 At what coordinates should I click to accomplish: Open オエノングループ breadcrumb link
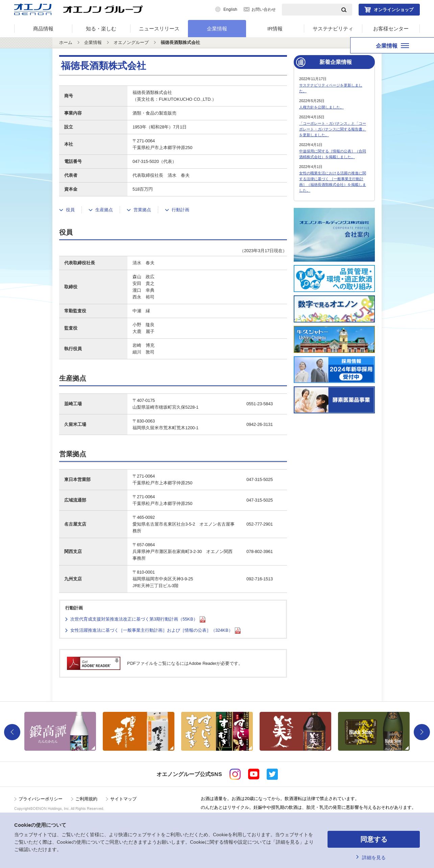(x=131, y=43)
